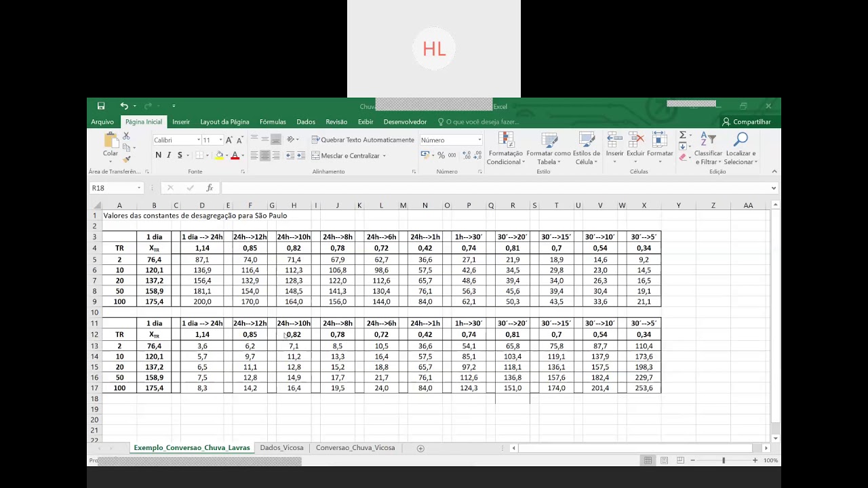Screen dimensions: 868x488
Task: Open Classificar e Filtrar menu
Action: point(708,148)
